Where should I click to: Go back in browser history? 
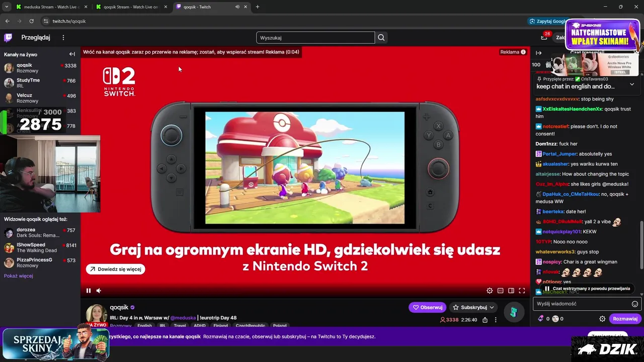click(x=7, y=21)
